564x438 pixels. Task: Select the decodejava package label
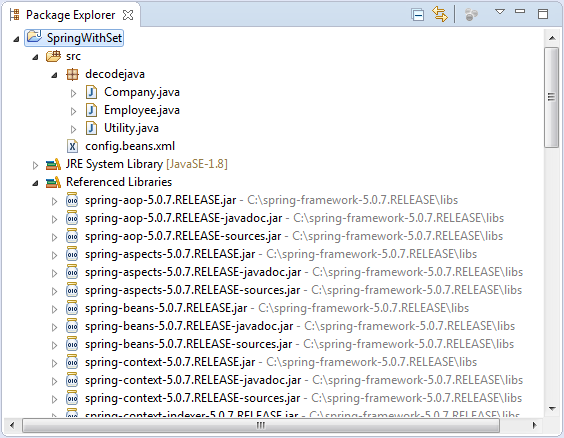(115, 74)
